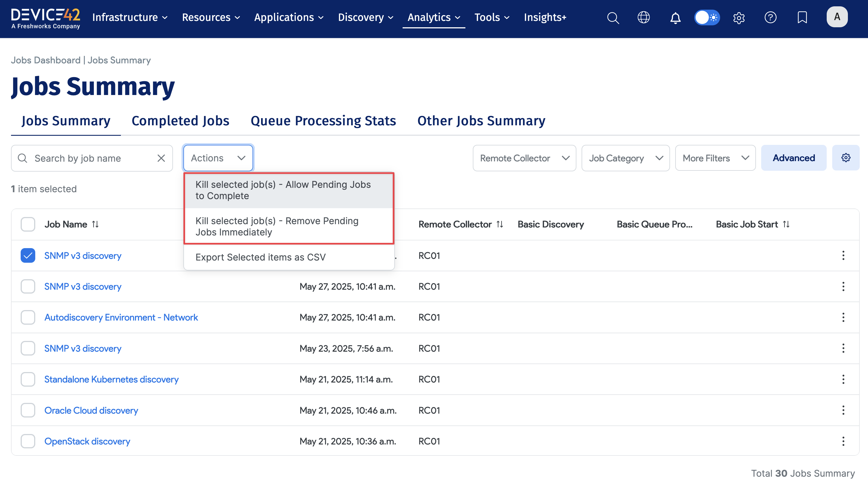Screen dimensions: 868x499
Task: Open the settings gear in top navigation
Action: [739, 17]
